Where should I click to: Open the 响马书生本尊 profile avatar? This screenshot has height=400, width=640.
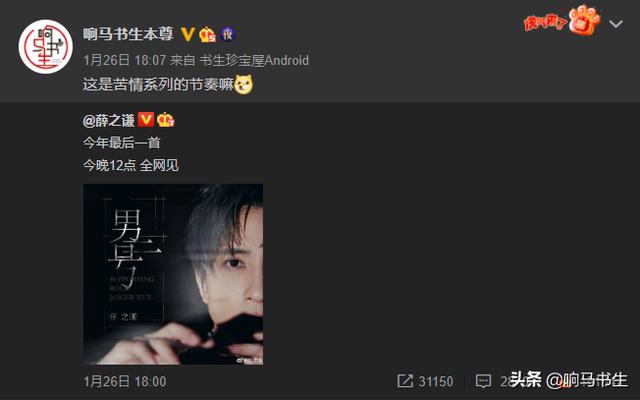tap(46, 47)
